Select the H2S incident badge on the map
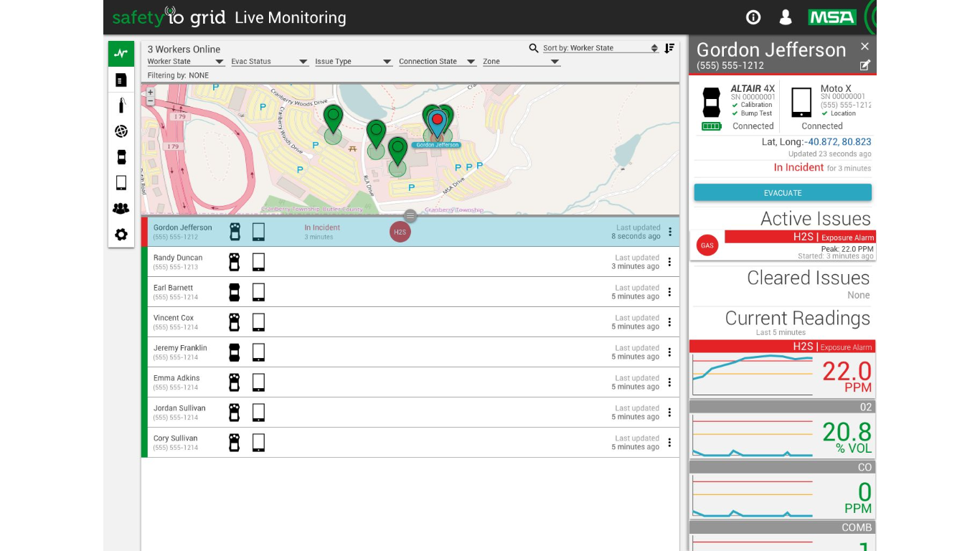The height and width of the screenshot is (551, 980). pyautogui.click(x=400, y=232)
